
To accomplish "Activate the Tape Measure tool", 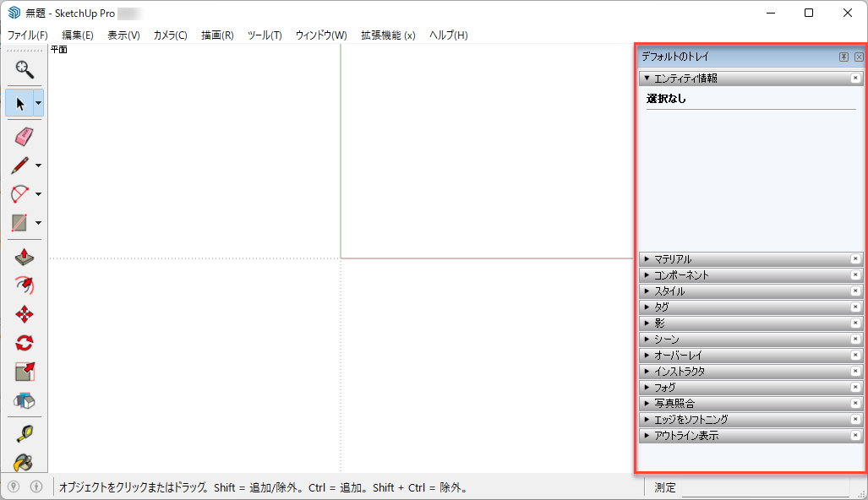I will click(25, 434).
